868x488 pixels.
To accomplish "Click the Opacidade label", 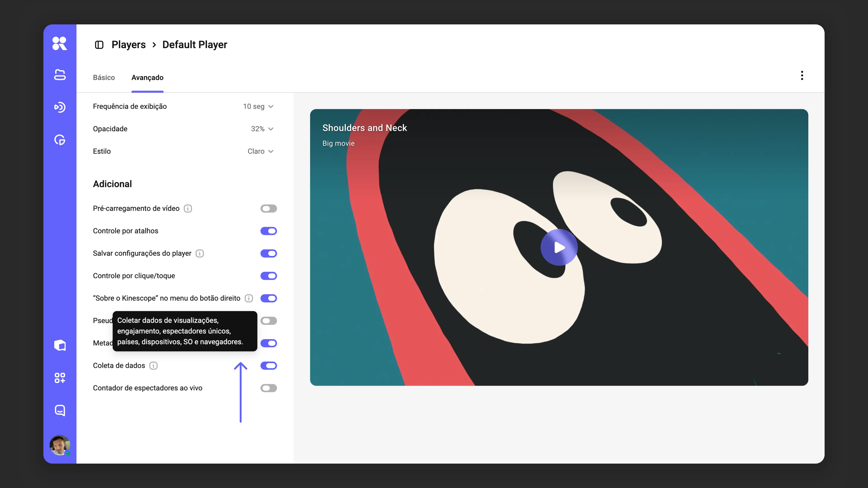I will [110, 129].
